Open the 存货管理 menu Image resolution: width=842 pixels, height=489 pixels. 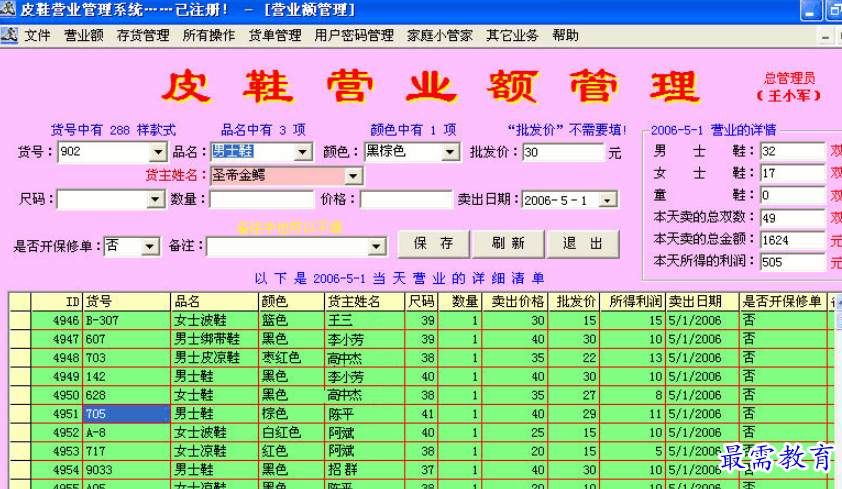tap(143, 35)
